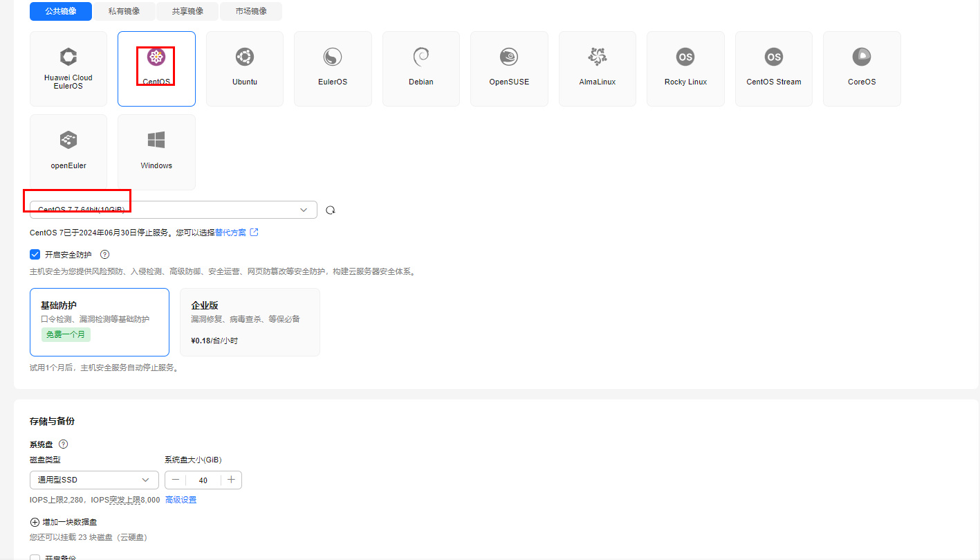Click the ¥0.18/台/小时 price text
This screenshot has height=560, width=980.
214,341
